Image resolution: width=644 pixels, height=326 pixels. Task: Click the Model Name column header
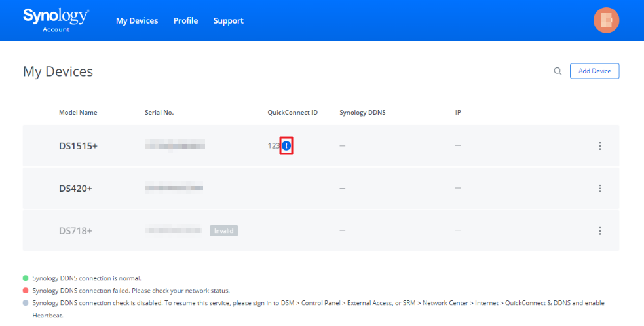78,113
